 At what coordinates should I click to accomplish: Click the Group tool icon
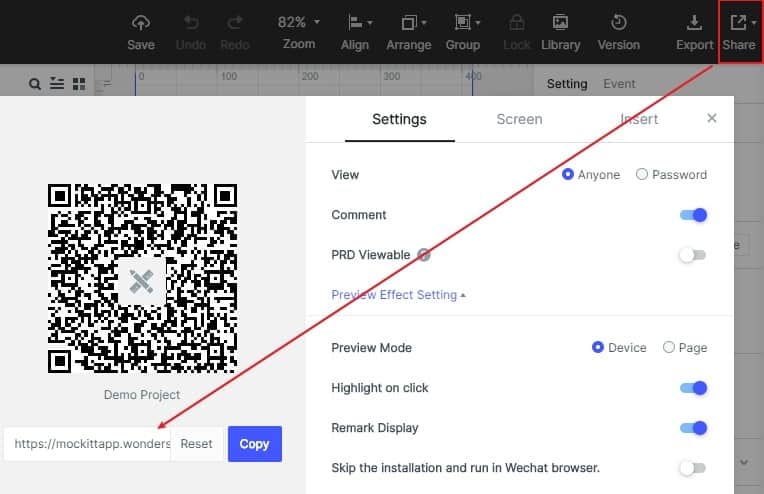(462, 22)
